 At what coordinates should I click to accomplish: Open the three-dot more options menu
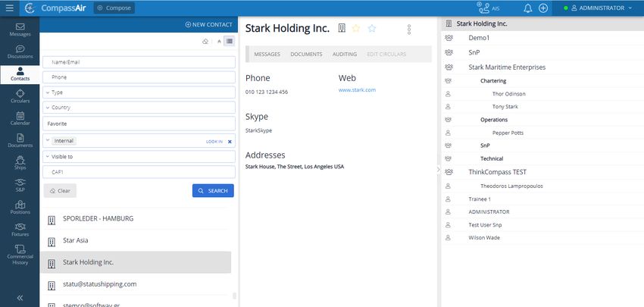point(408,29)
